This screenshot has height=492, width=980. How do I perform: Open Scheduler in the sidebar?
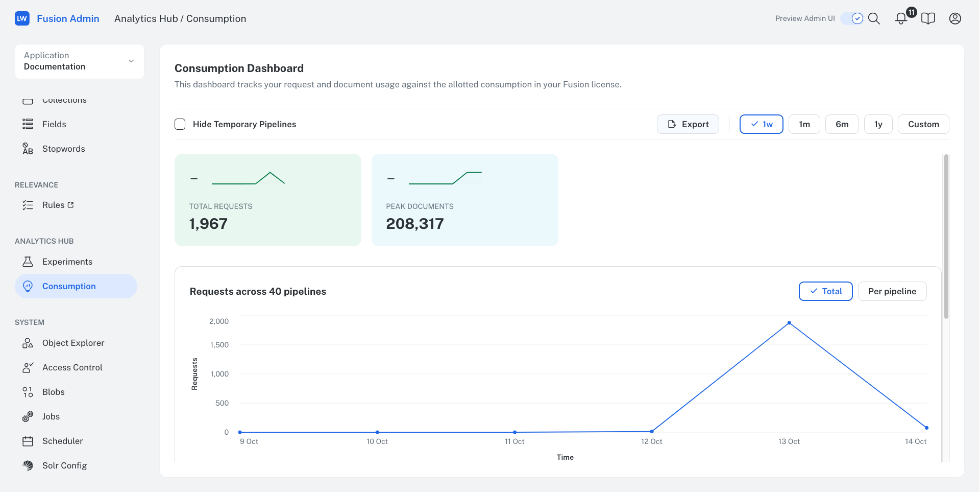tap(76, 441)
